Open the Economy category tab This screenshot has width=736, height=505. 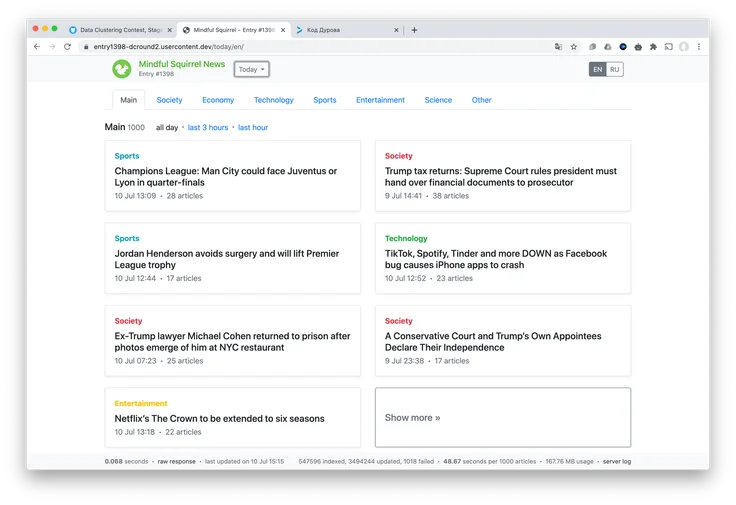(218, 100)
